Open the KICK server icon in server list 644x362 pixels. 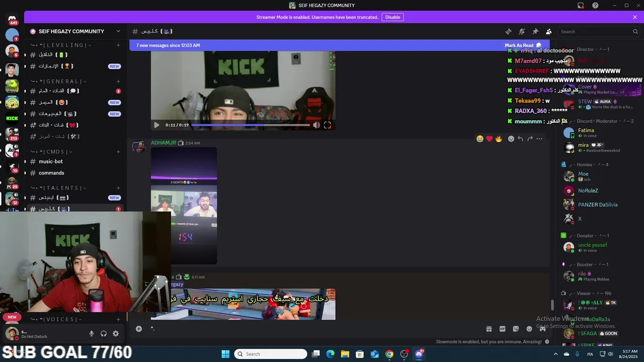click(x=12, y=119)
